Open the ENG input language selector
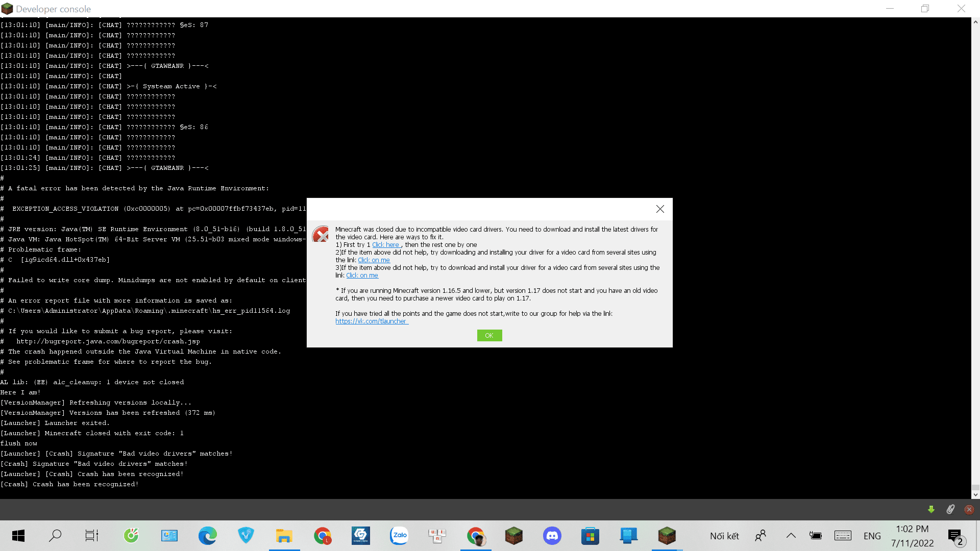 tap(872, 536)
